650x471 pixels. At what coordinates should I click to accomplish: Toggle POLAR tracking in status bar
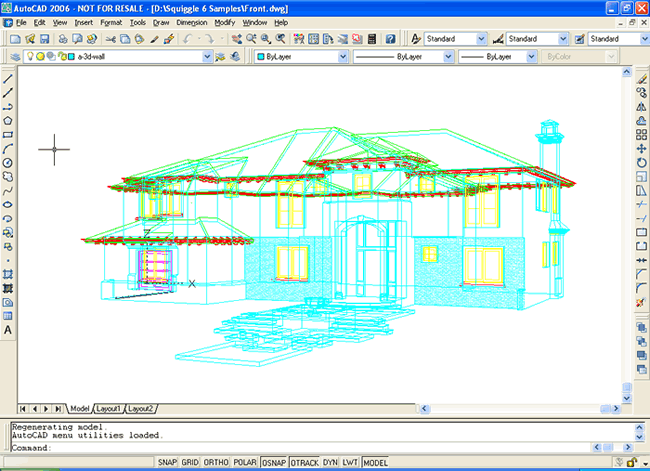tap(245, 462)
